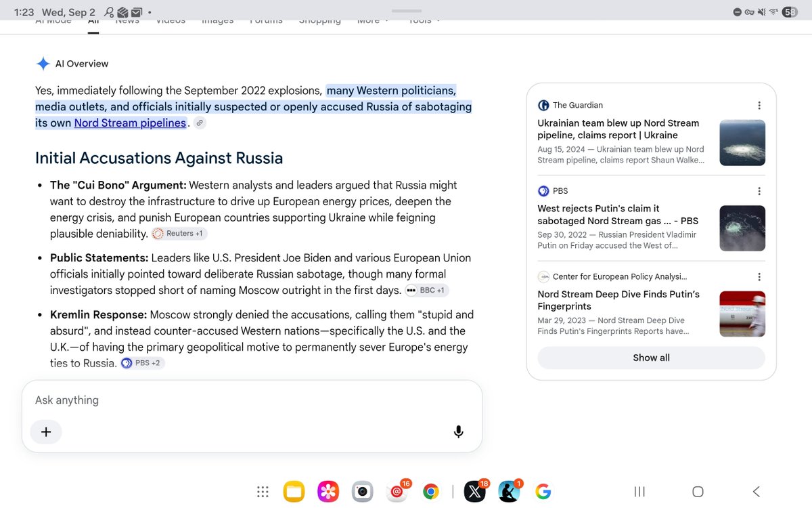Click The "Cui Bono" Argument bold text
The width and height of the screenshot is (812, 508).
[118, 185]
